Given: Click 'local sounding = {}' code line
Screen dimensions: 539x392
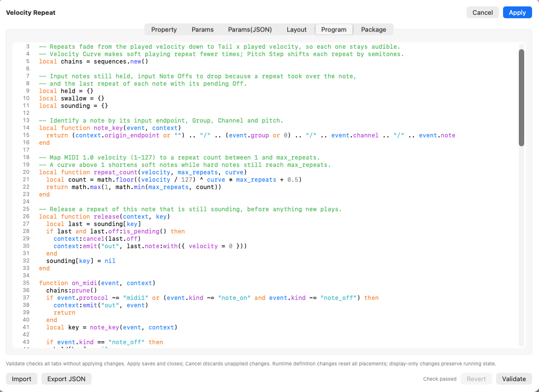Looking at the screenshot, I should 73,106.
